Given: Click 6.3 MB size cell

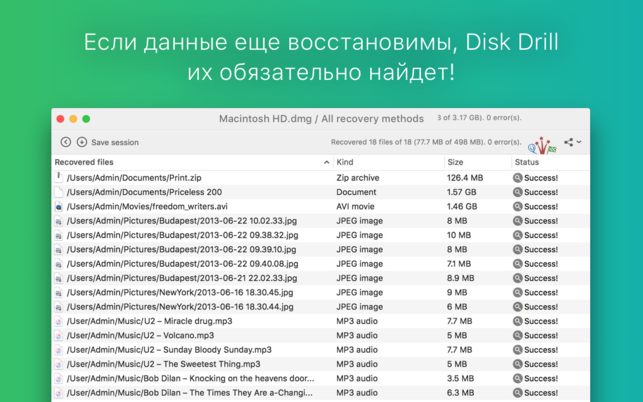Looking at the screenshot, I should point(461,393).
